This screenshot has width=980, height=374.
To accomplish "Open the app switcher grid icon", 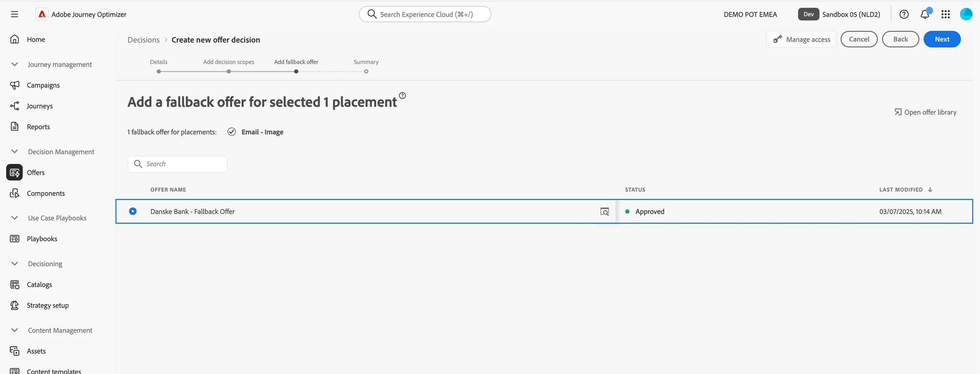I will [x=945, y=15].
